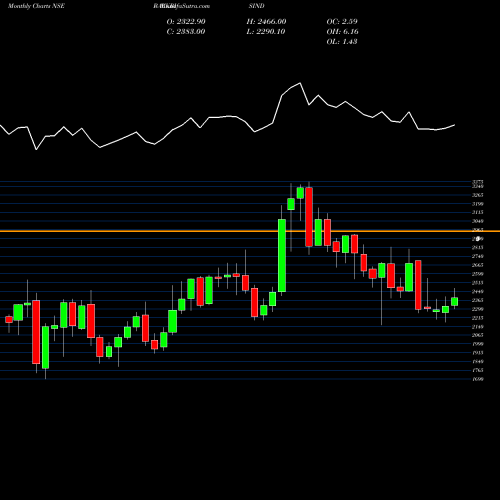Click the 2665 price axis label
Viewport: 500px width, 500px height.
click(x=478, y=265)
